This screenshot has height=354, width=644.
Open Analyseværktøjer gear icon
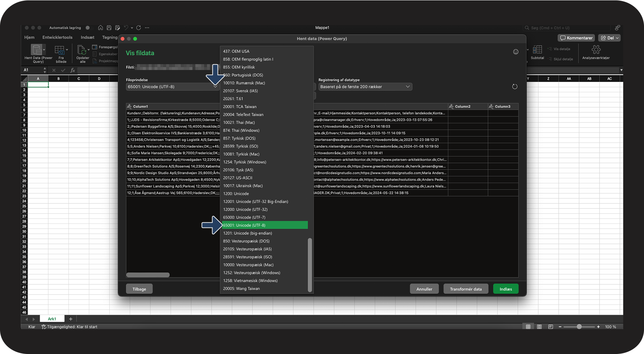596,50
